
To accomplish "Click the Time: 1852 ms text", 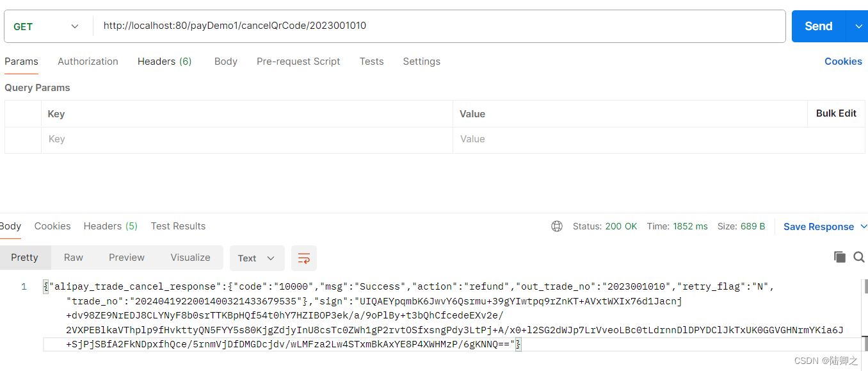I will pos(677,226).
